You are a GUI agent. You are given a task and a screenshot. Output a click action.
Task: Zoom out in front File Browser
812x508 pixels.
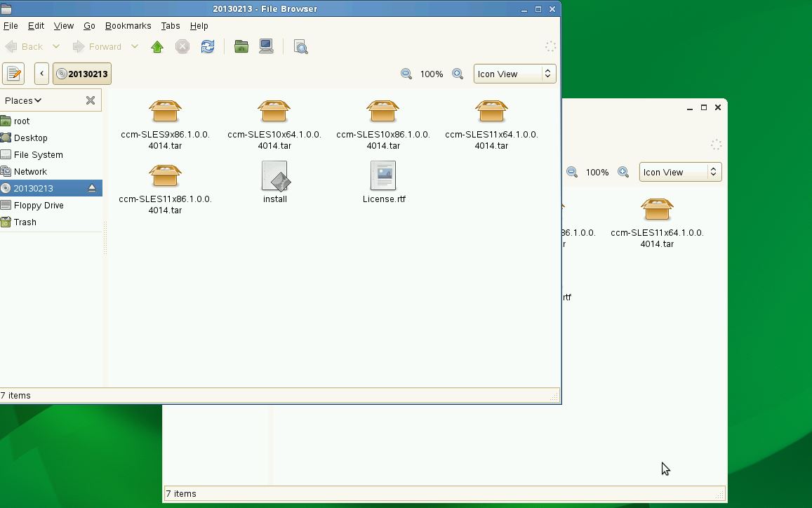[x=406, y=74]
